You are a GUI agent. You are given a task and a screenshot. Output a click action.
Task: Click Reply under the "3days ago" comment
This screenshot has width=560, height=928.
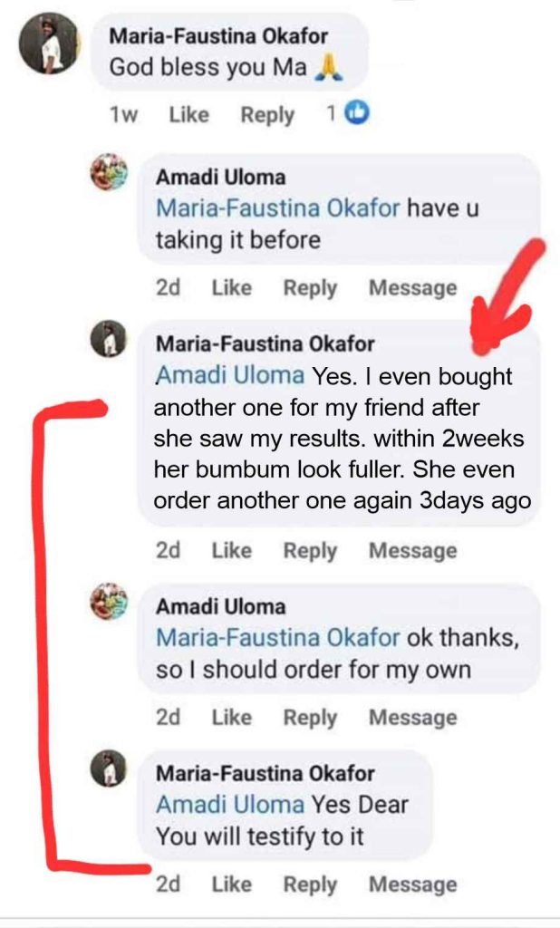click(x=310, y=551)
